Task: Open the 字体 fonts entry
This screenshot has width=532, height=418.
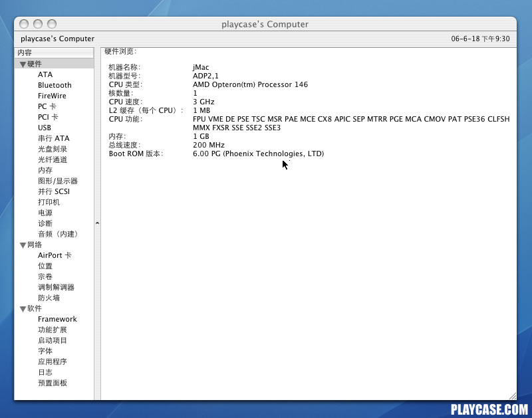Action: point(45,351)
